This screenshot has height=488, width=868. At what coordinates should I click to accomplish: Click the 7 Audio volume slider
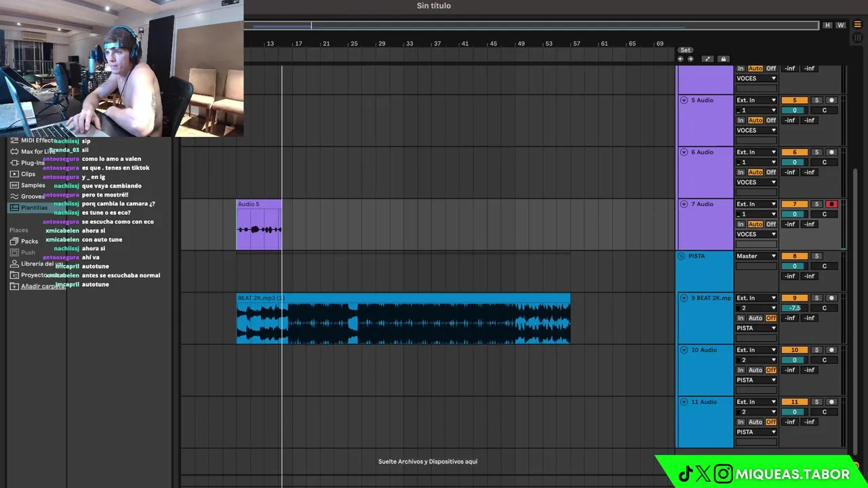coord(795,214)
